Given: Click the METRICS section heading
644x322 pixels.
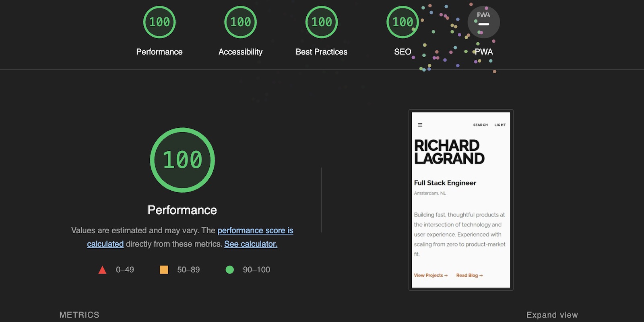Looking at the screenshot, I should pyautogui.click(x=79, y=315).
